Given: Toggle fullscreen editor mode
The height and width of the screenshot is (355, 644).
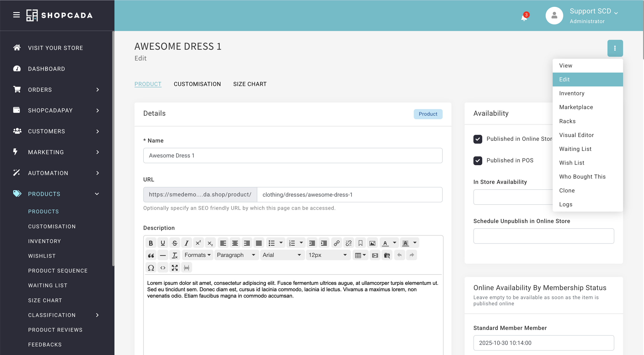Looking at the screenshot, I should point(175,267).
